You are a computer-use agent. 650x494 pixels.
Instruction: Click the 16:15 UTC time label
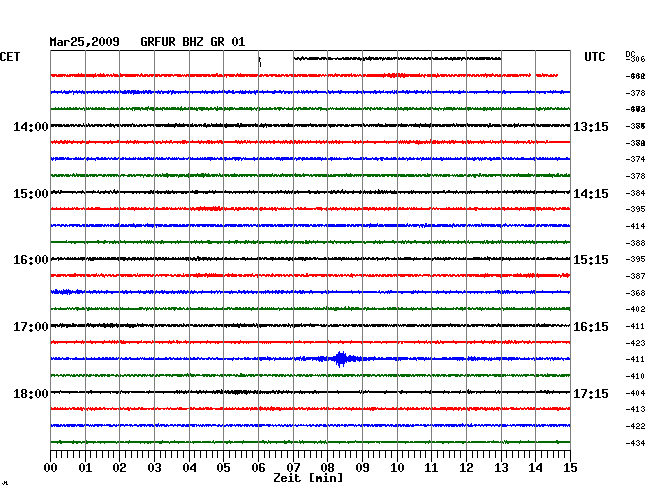pyautogui.click(x=591, y=327)
